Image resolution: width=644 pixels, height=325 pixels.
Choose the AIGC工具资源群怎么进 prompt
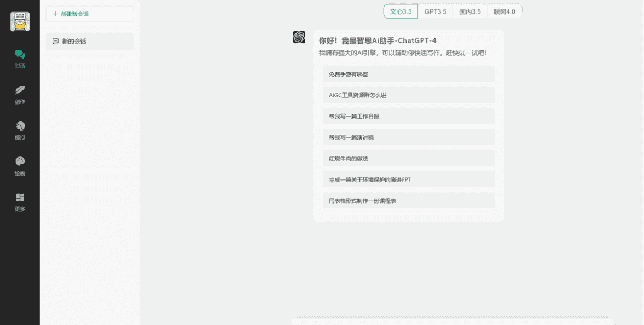coord(408,95)
